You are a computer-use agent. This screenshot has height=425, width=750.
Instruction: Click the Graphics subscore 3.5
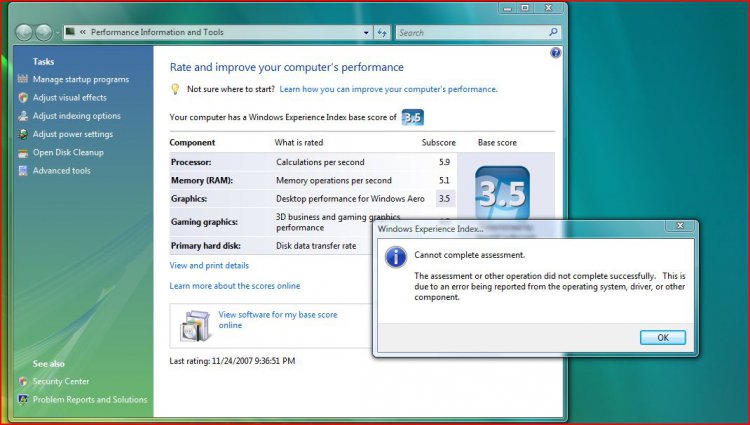click(444, 198)
